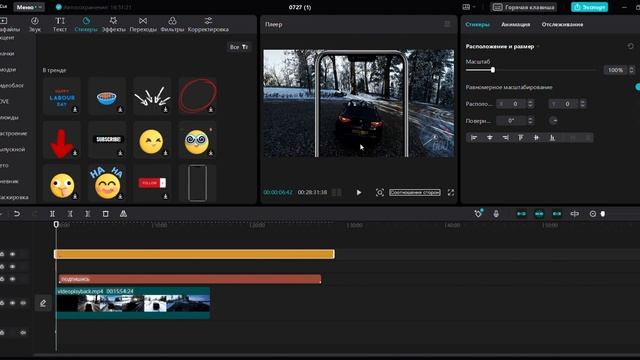Viewport: 640px width, 360px height.
Task: Align sticker to the right
Action: [x=505, y=138]
